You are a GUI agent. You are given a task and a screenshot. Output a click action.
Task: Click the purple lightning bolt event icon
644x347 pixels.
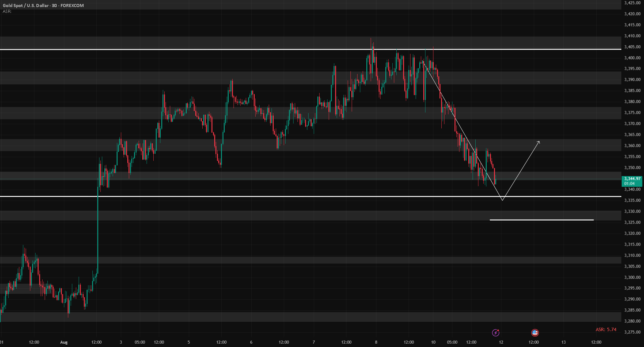click(496, 333)
